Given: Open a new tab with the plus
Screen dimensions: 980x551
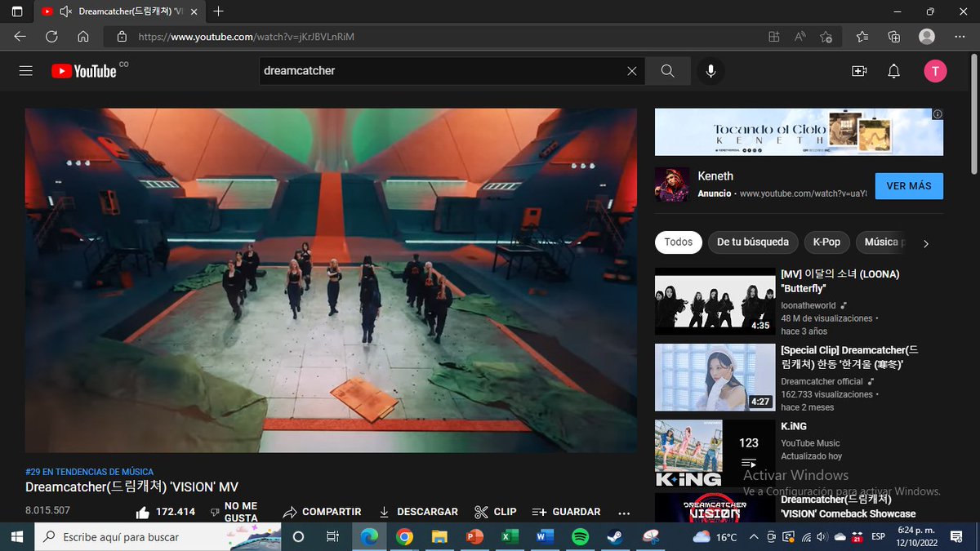Looking at the screenshot, I should 218,11.
